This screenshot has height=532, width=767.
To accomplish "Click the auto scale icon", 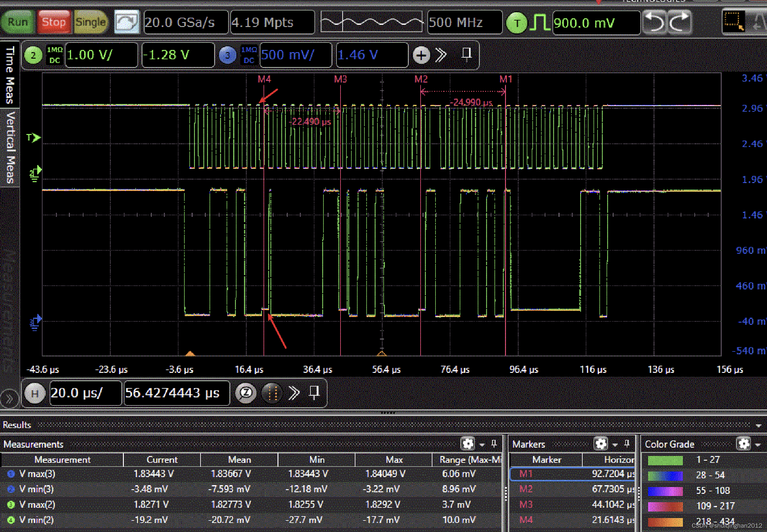I will [126, 22].
